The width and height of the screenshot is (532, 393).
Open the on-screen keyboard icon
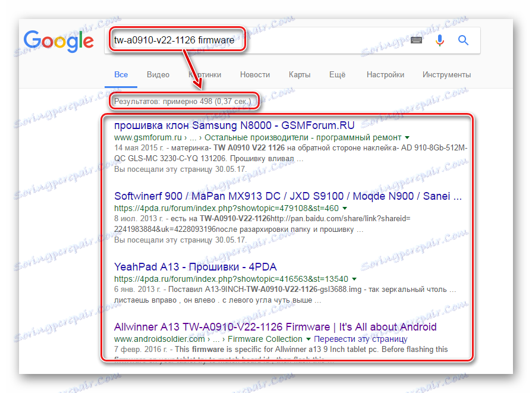[x=416, y=40]
